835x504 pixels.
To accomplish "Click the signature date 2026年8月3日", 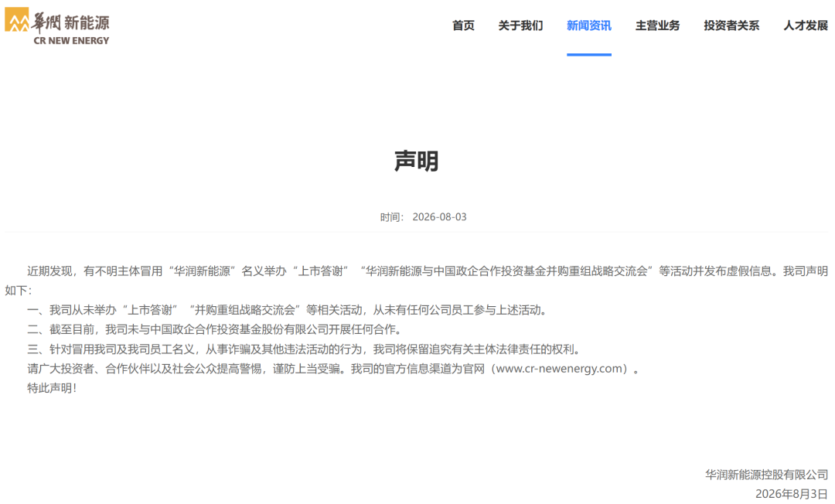I will tap(792, 493).
